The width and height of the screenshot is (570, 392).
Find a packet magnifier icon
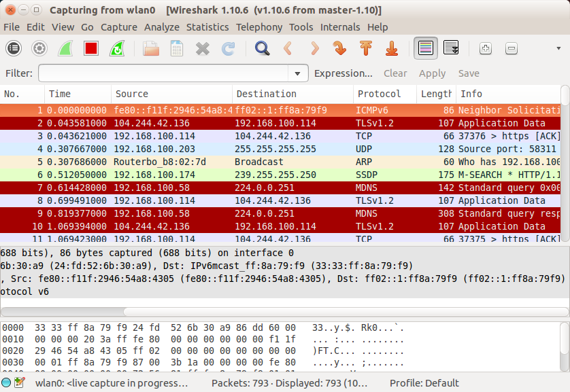coord(262,48)
